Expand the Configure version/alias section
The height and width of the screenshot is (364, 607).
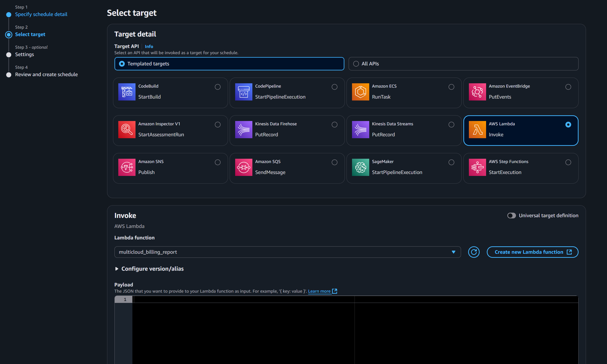click(149, 269)
